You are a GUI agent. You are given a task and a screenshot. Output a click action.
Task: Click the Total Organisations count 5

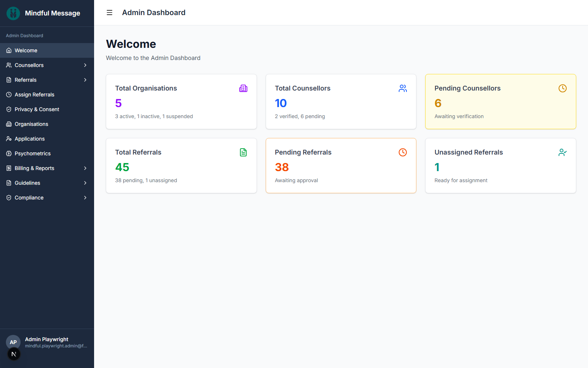point(118,103)
